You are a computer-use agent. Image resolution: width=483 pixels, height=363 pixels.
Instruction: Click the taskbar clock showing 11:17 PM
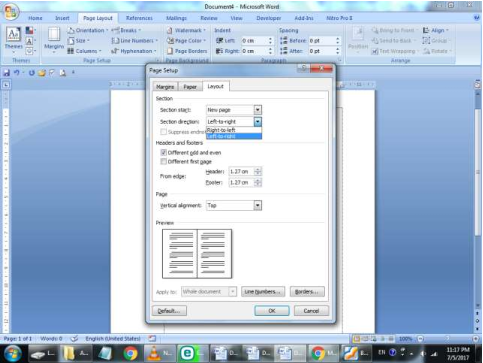coord(458,354)
